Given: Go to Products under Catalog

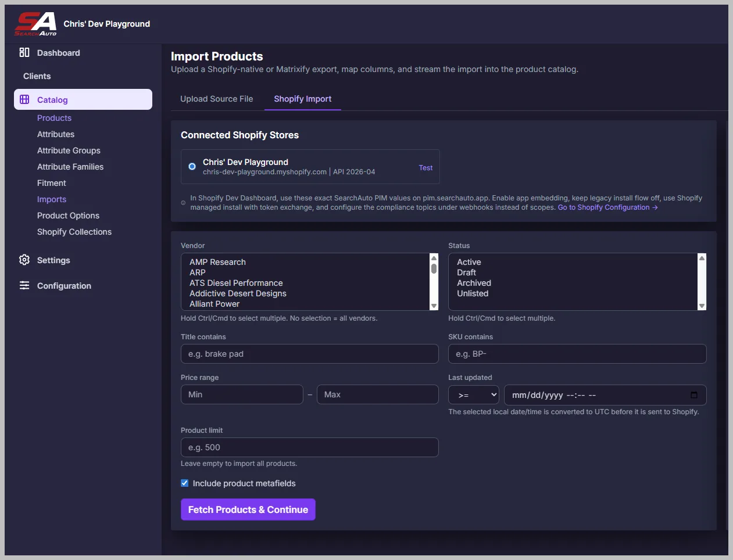Looking at the screenshot, I should pyautogui.click(x=54, y=118).
